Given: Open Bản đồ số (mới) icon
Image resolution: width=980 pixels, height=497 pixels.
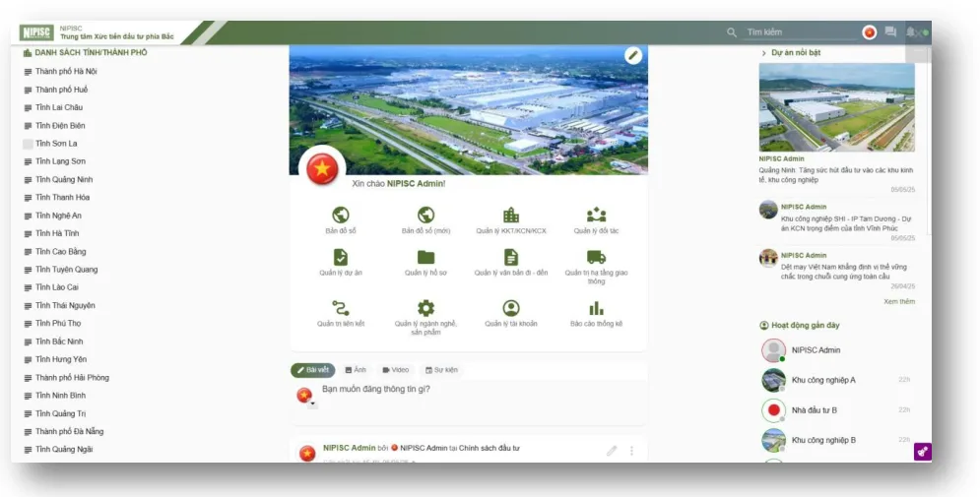Looking at the screenshot, I should [425, 215].
